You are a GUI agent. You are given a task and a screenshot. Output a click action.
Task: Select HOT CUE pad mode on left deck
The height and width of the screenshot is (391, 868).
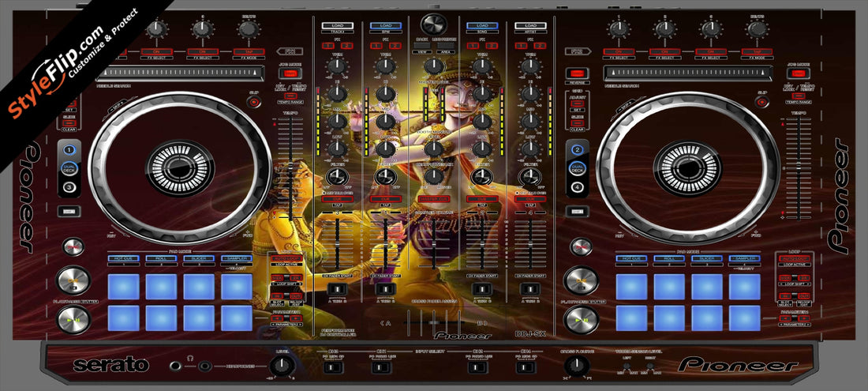123,259
